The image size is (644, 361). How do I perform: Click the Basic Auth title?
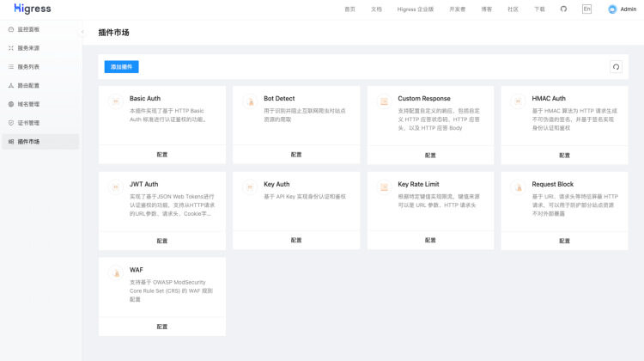(x=145, y=98)
